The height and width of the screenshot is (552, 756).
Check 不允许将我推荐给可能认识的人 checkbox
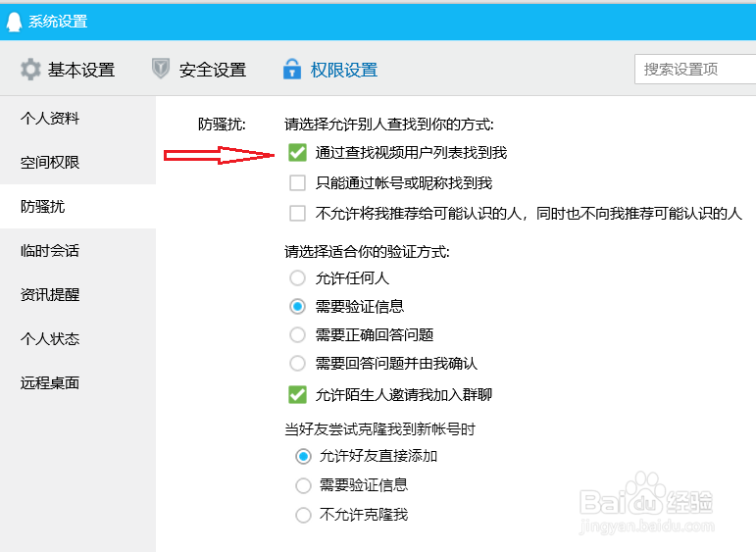pos(297,213)
